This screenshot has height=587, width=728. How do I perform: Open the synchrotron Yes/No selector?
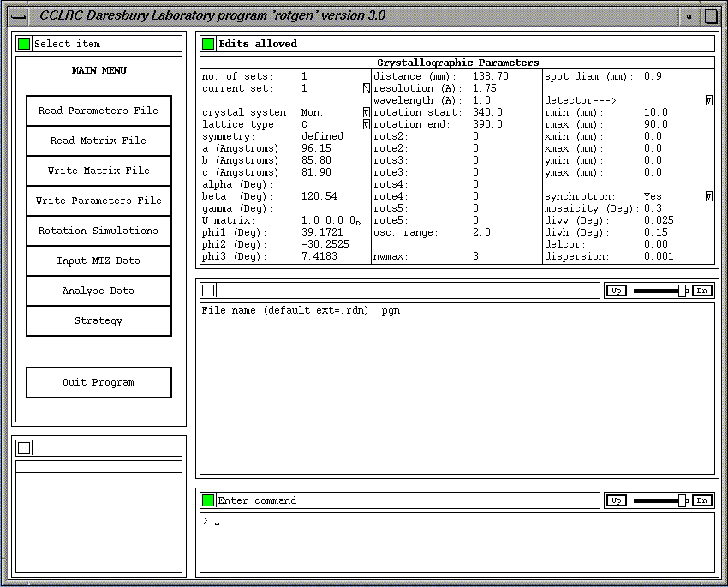[709, 196]
